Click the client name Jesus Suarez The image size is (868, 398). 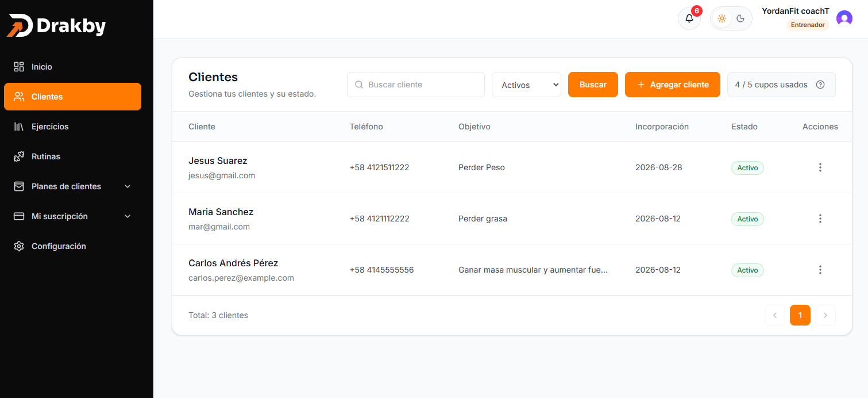coord(218,160)
